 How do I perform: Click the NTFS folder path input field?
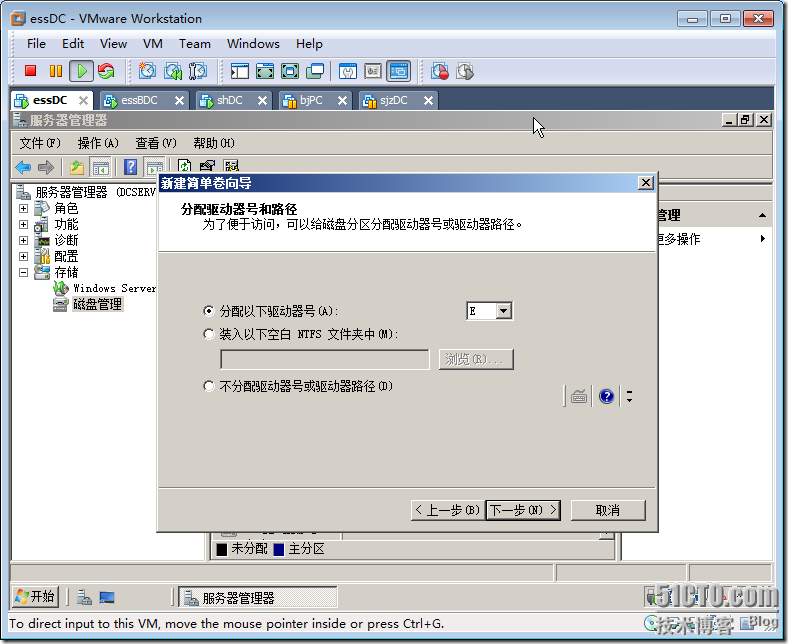coord(325,359)
